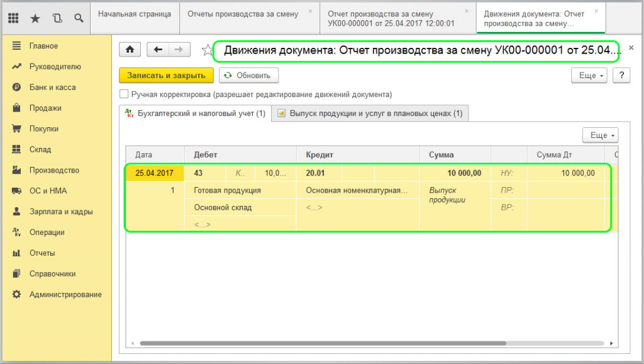This screenshot has height=364, width=644.
Task: Open the Производство section in sidebar
Action: 54,170
